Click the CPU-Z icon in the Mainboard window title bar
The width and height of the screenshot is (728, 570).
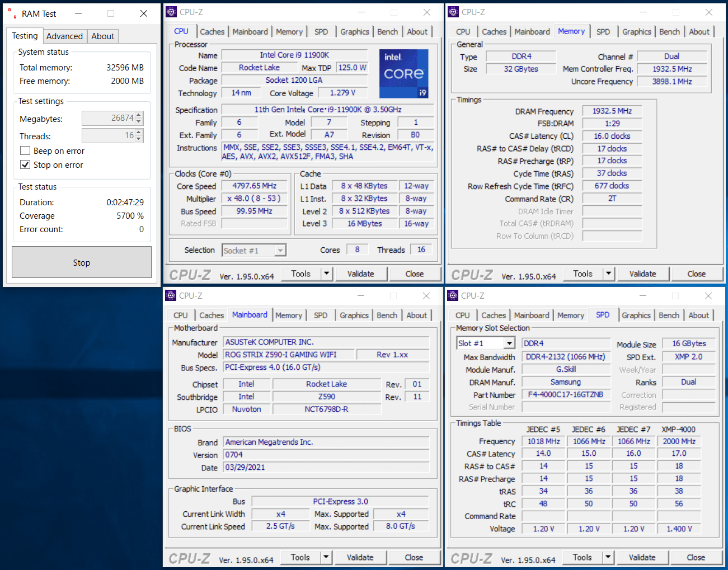(171, 295)
